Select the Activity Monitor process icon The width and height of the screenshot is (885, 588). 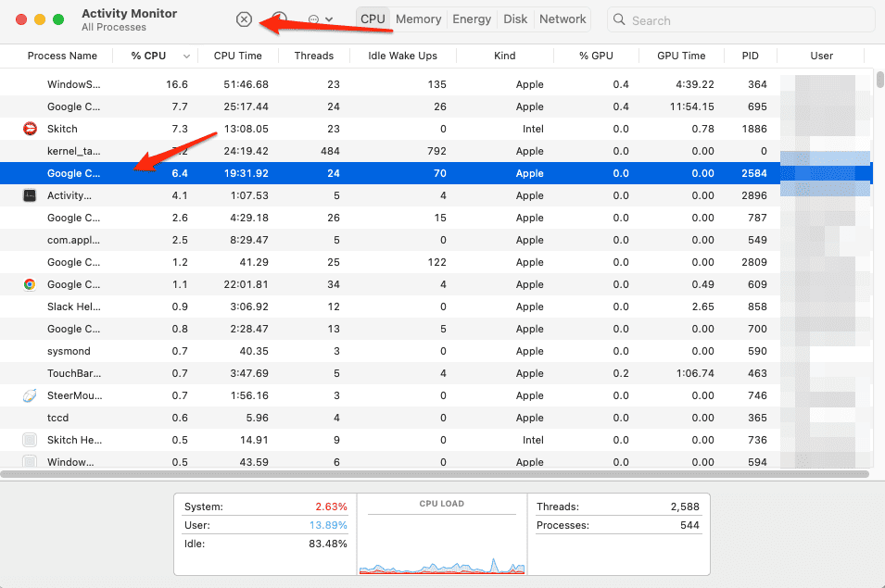pyautogui.click(x=30, y=195)
